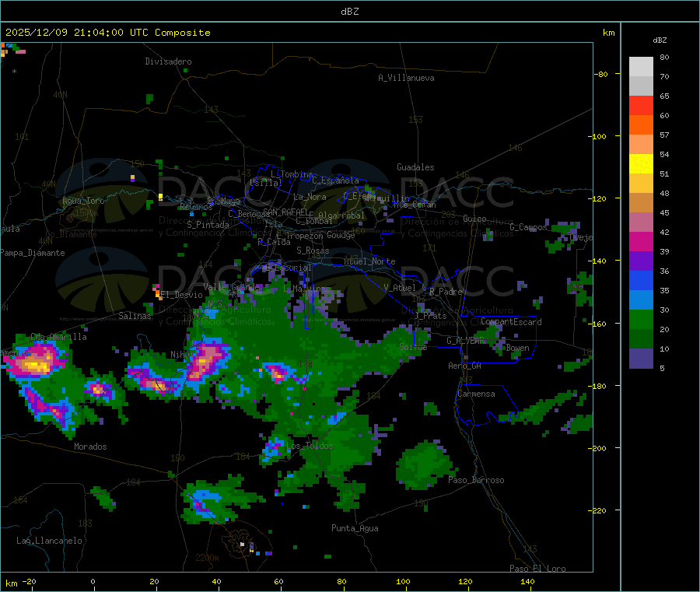Select the light blue 30-35 dBZ legend swatch

click(x=641, y=300)
